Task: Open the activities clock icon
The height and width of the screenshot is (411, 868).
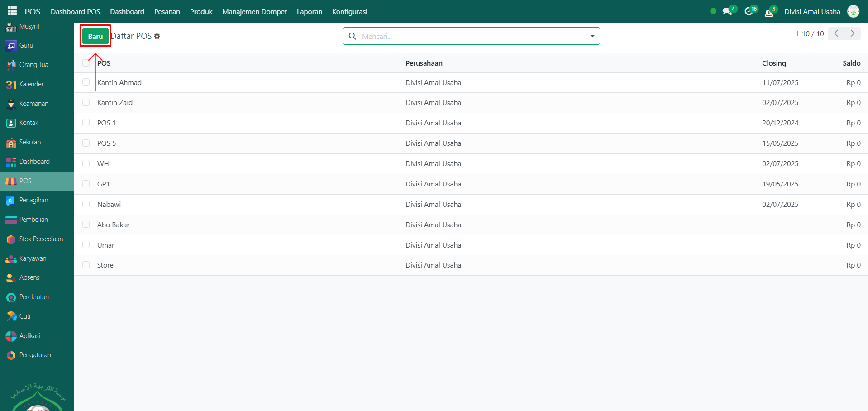Action: coord(749,12)
